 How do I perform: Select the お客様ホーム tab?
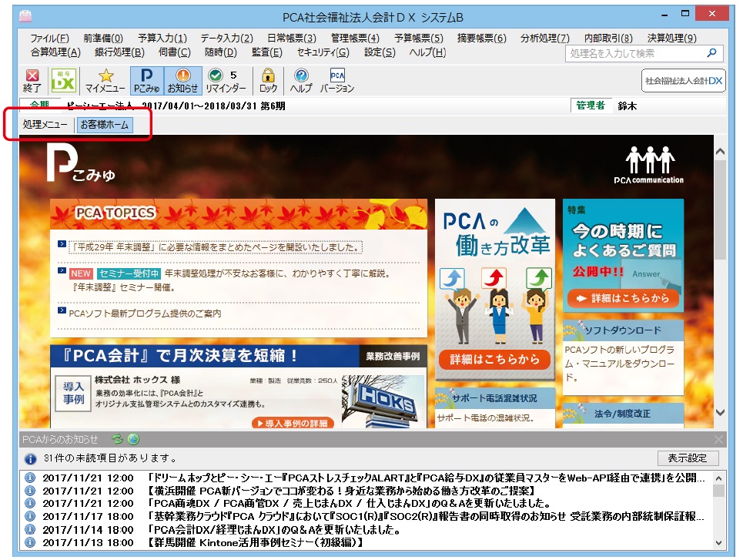[105, 125]
